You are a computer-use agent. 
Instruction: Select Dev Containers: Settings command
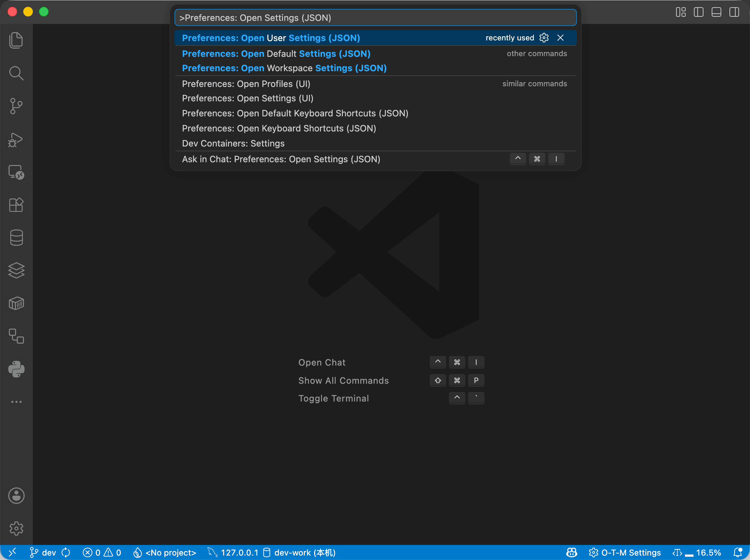(x=375, y=143)
